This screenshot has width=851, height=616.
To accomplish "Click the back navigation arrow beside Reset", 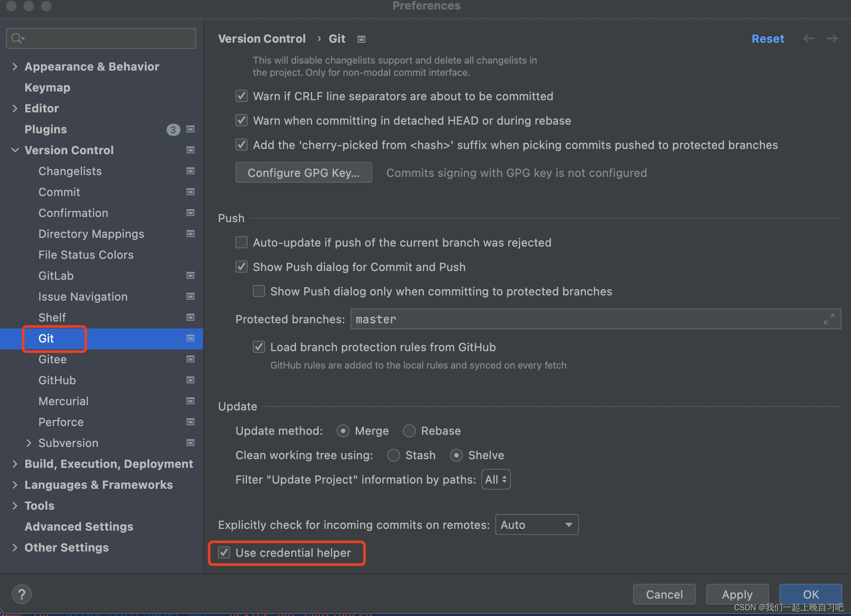I will [809, 38].
